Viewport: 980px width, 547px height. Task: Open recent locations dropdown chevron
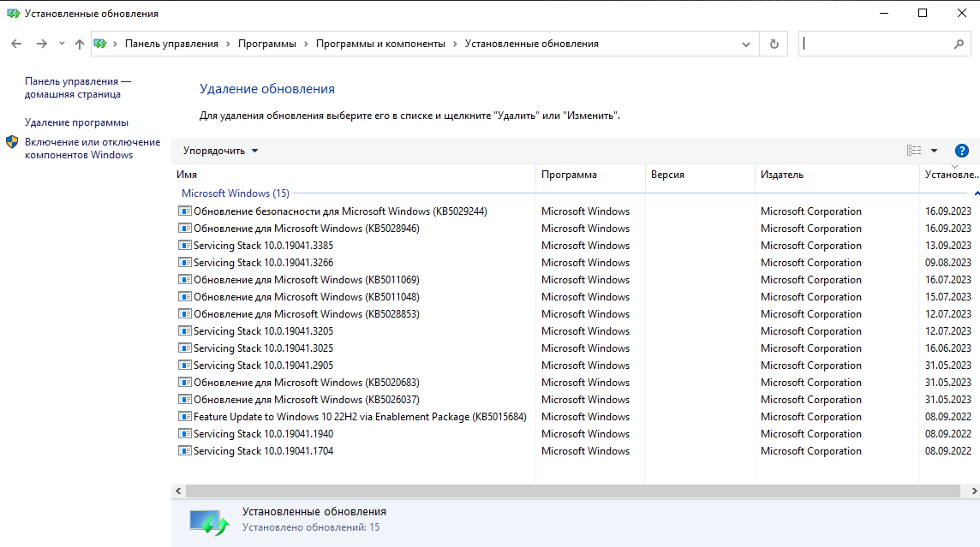62,44
